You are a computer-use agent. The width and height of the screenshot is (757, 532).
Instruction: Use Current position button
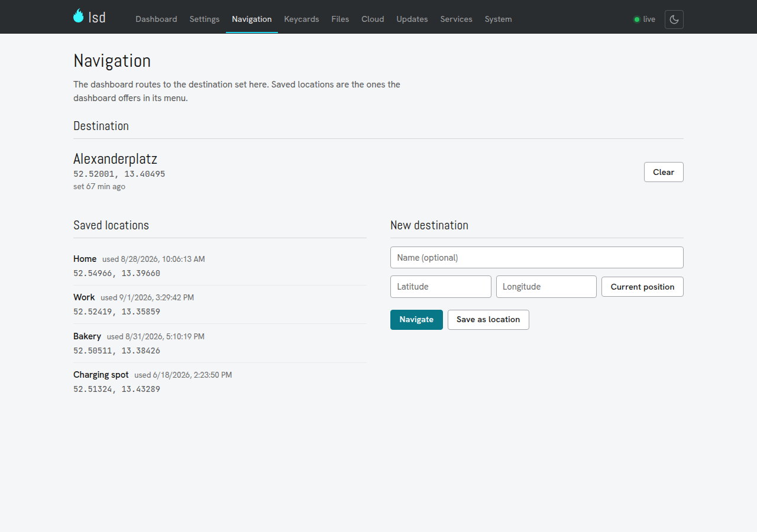tap(642, 287)
